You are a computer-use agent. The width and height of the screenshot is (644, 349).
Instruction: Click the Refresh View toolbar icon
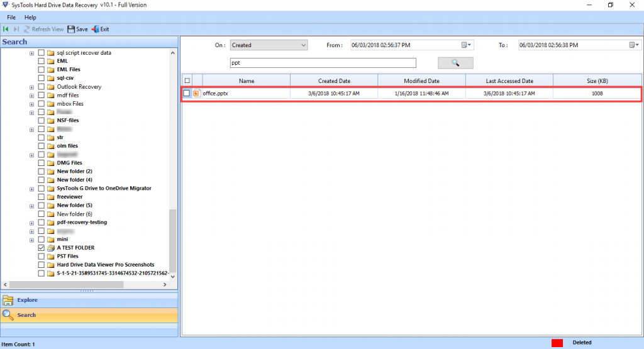pos(27,29)
